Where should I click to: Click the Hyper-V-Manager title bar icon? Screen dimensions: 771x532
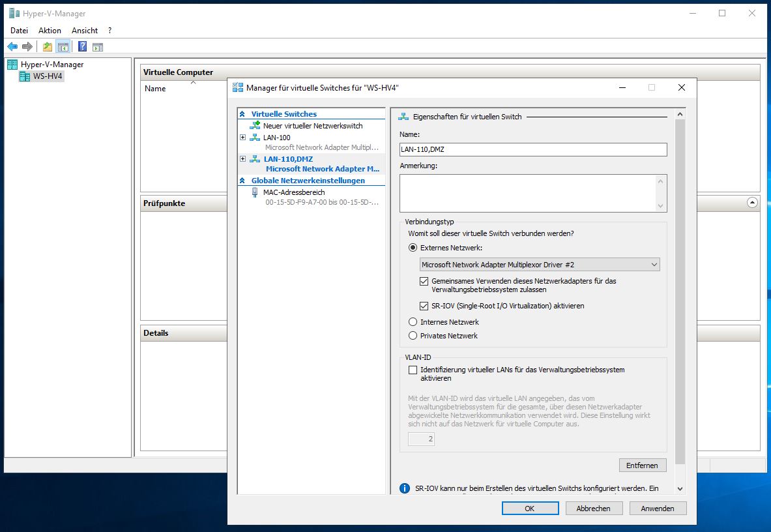[x=14, y=13]
